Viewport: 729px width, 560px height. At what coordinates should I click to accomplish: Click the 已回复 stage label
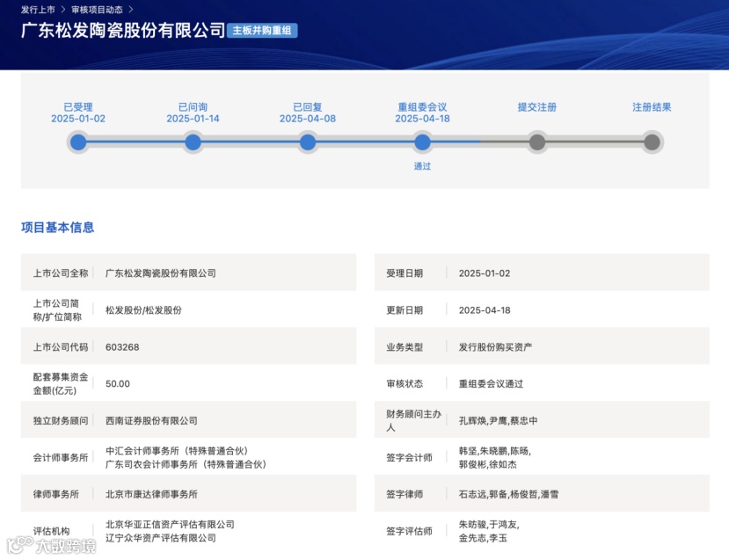[x=307, y=107]
